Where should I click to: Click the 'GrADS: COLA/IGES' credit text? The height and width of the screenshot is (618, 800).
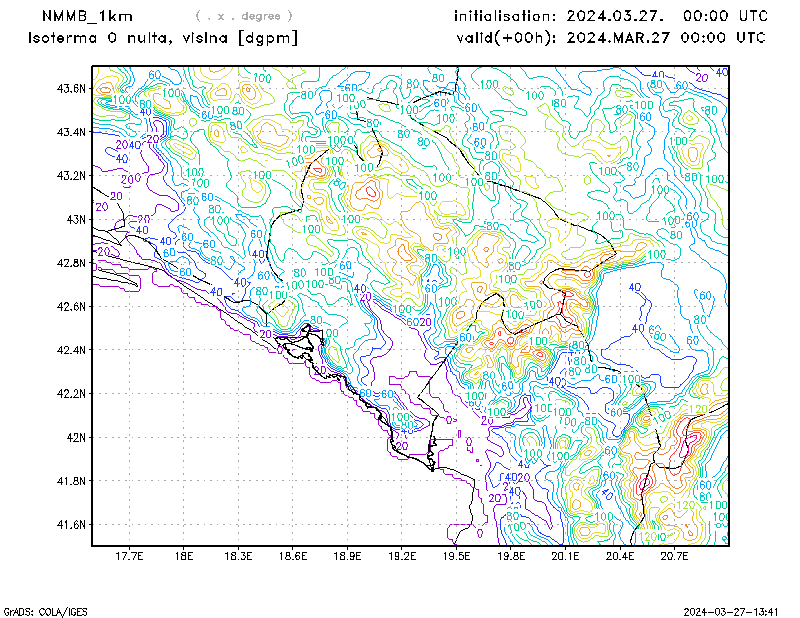[x=45, y=612]
